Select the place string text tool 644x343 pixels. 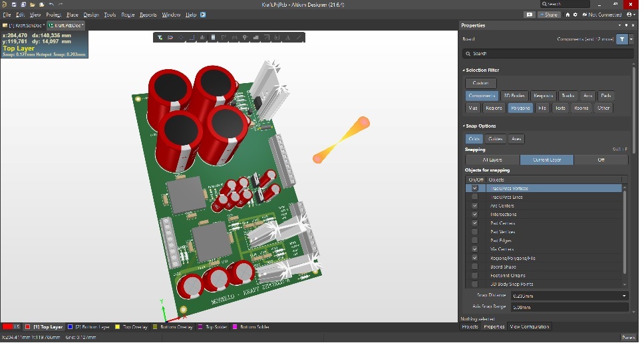(x=288, y=38)
